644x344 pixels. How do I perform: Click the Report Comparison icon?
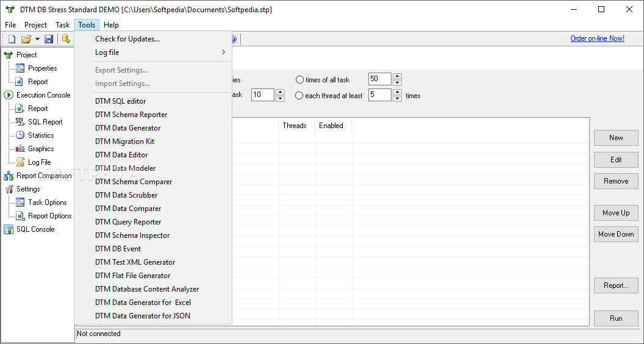pyautogui.click(x=8, y=176)
